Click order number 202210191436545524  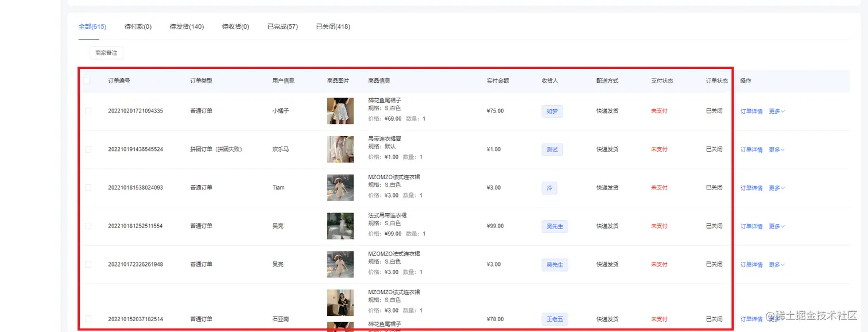[135, 149]
